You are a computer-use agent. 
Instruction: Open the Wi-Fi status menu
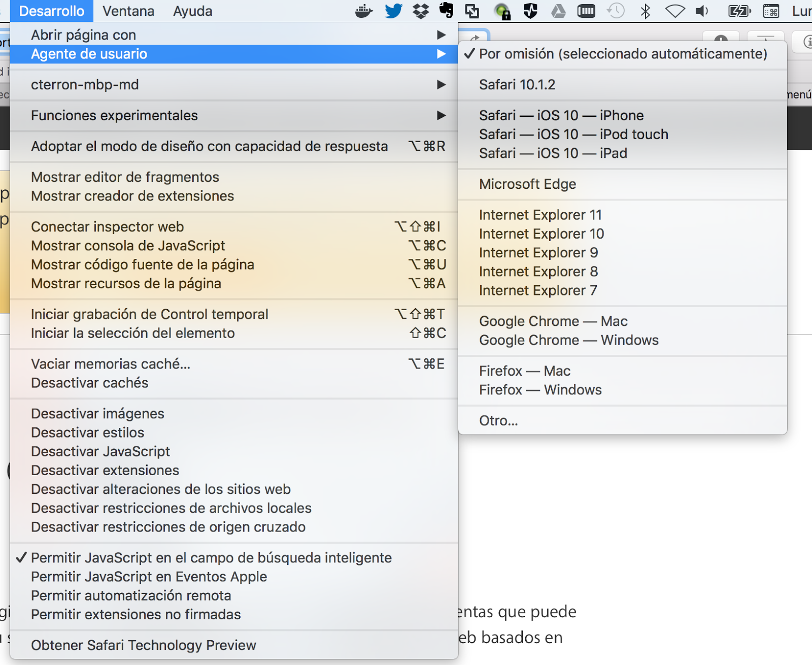click(x=675, y=11)
